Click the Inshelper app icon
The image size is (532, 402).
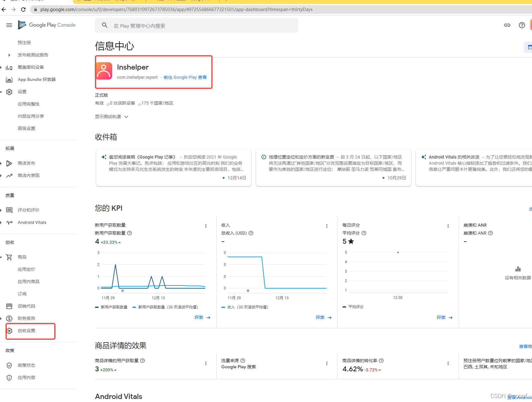pos(104,71)
